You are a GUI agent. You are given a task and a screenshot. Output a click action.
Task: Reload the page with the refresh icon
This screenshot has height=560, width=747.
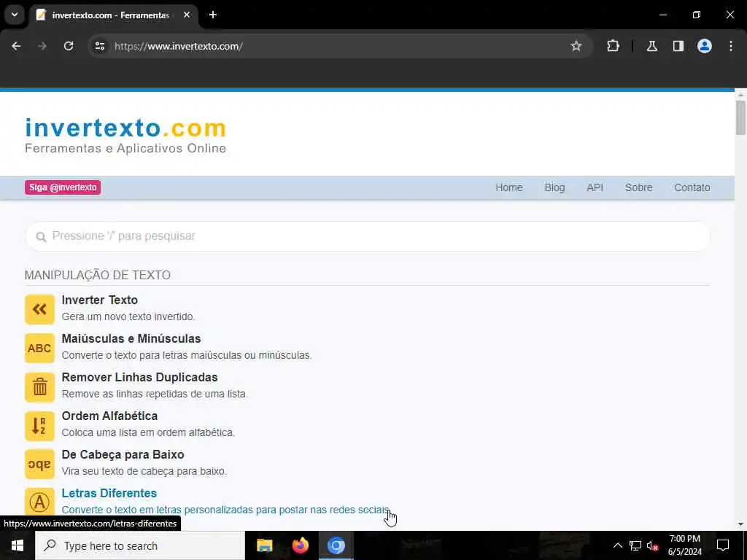[x=69, y=46]
